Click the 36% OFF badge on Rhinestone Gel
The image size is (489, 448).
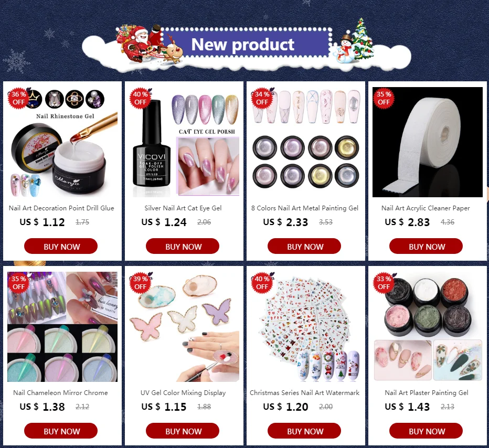click(x=19, y=98)
